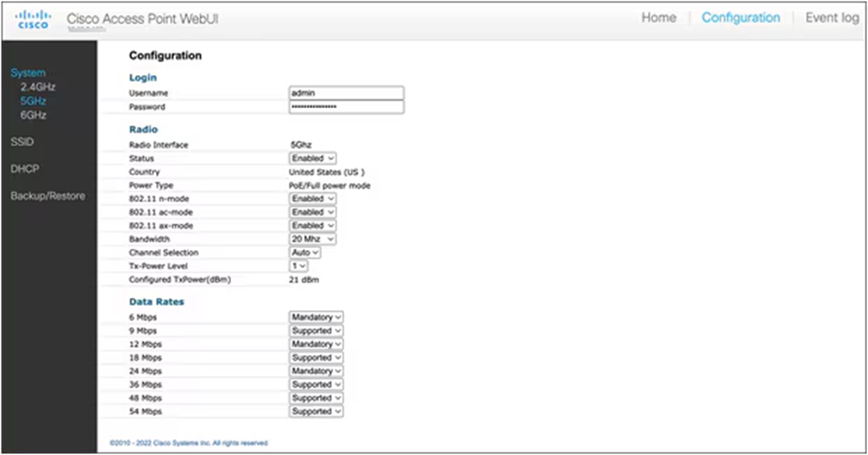Select the 6GHz radio in sidebar
The width and height of the screenshot is (868, 455).
(33, 115)
